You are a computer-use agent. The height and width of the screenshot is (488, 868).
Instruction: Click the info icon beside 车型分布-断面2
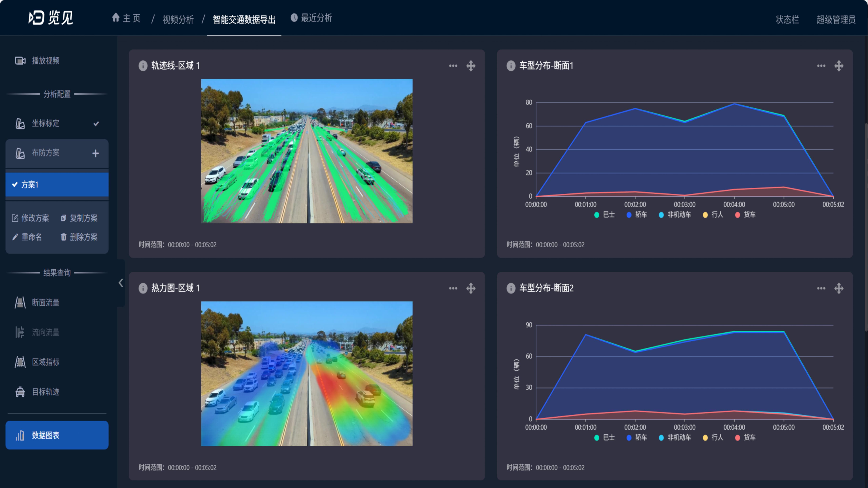511,288
